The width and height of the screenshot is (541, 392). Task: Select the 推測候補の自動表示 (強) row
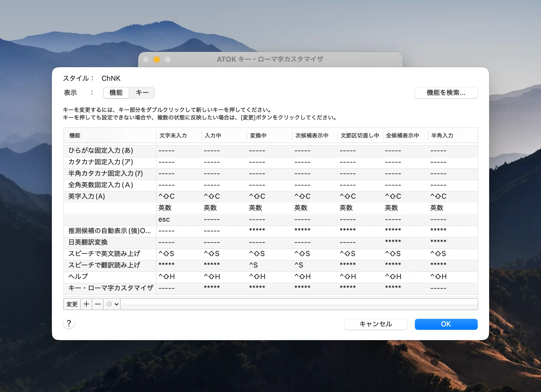[x=271, y=231]
